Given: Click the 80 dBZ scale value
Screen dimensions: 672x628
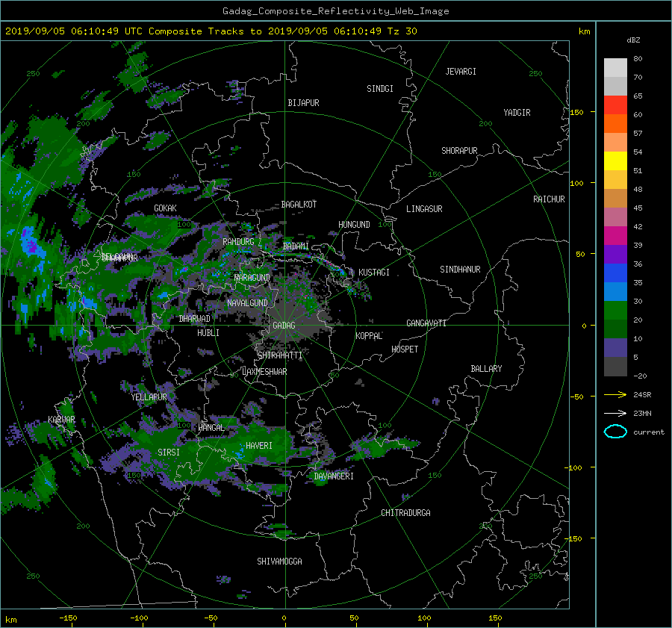Looking at the screenshot, I should point(638,59).
